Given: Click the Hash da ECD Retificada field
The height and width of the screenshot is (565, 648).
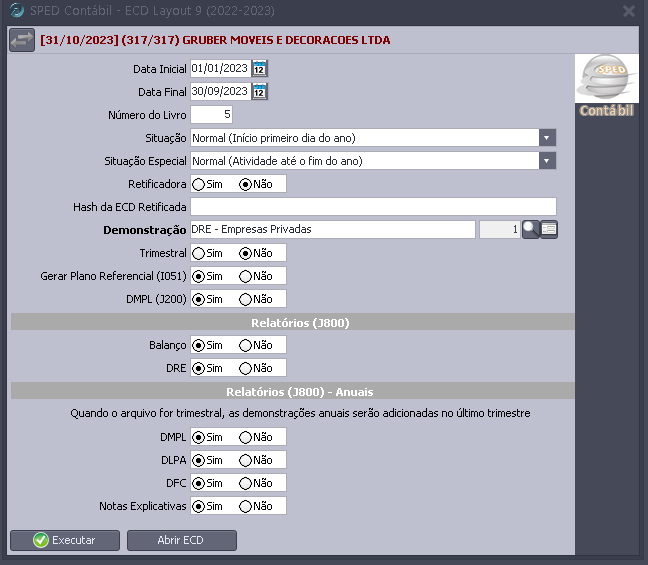Looking at the screenshot, I should [x=373, y=207].
